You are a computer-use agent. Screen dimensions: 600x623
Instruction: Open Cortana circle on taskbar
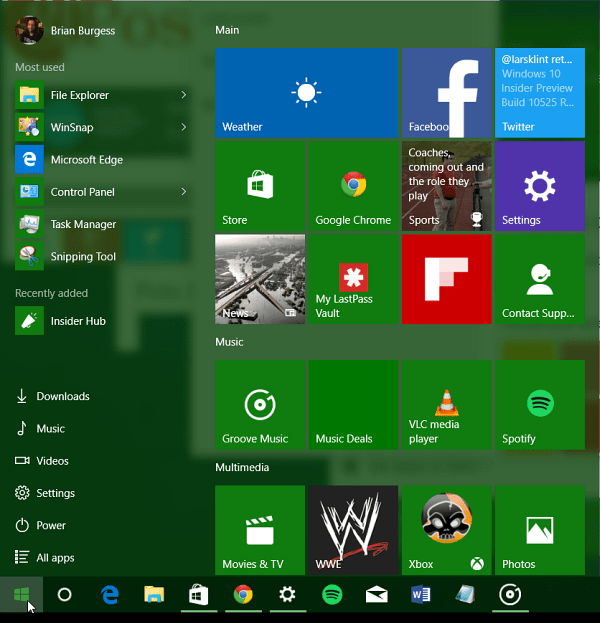tap(64, 595)
